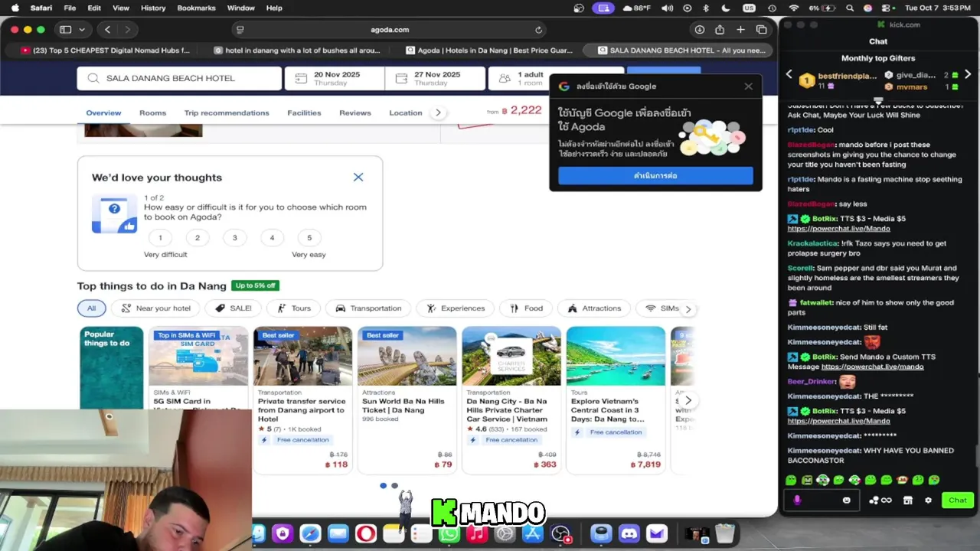Image resolution: width=980 pixels, height=551 pixels.
Task: Show Safari tab overview icon
Action: pyautogui.click(x=762, y=30)
